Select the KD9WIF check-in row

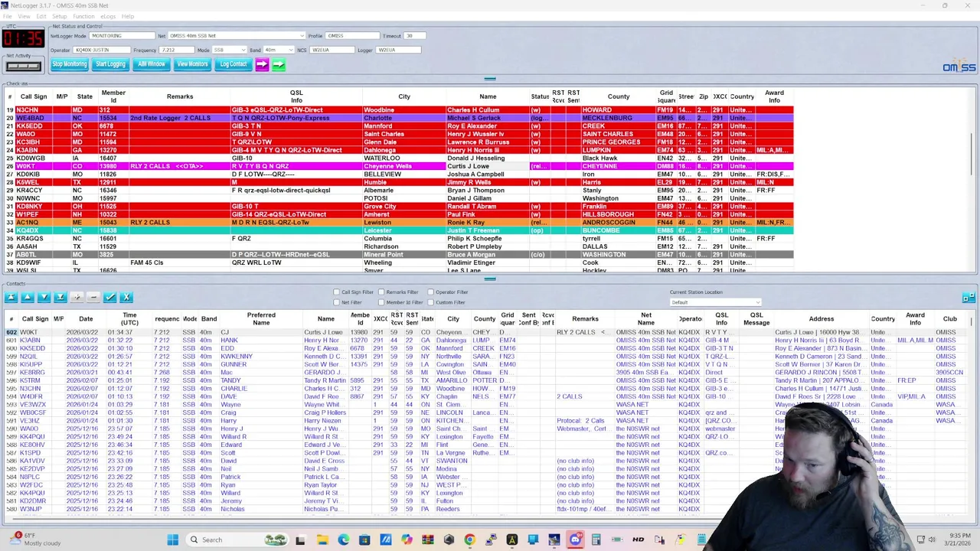(398, 262)
